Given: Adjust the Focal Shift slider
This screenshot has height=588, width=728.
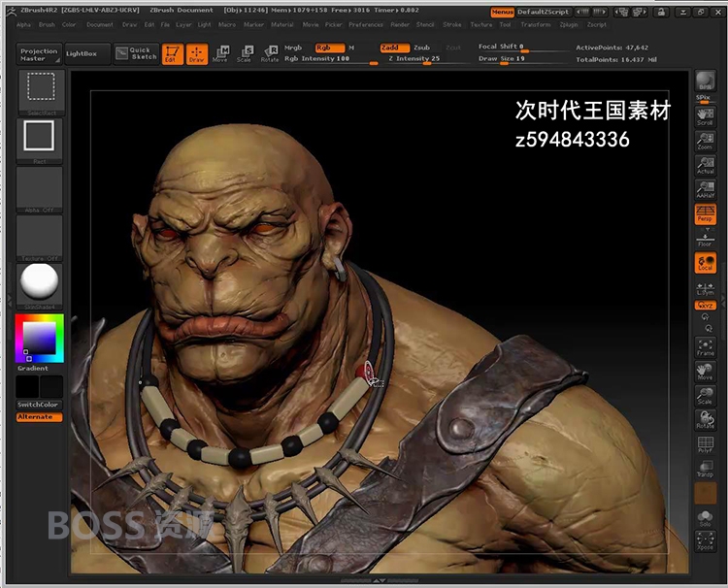Looking at the screenshot, I should [x=523, y=47].
